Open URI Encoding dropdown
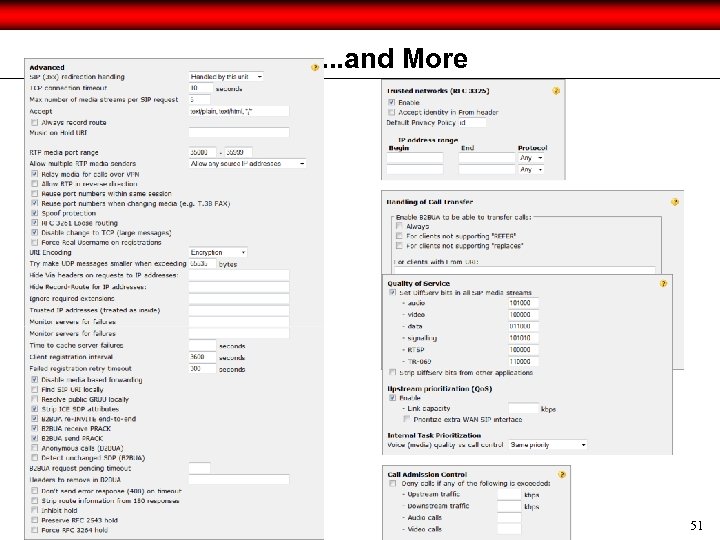720x540 pixels. [218, 253]
